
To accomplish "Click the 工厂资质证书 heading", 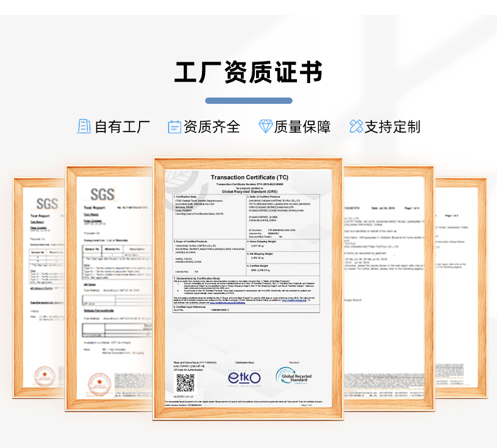I will (x=248, y=72).
